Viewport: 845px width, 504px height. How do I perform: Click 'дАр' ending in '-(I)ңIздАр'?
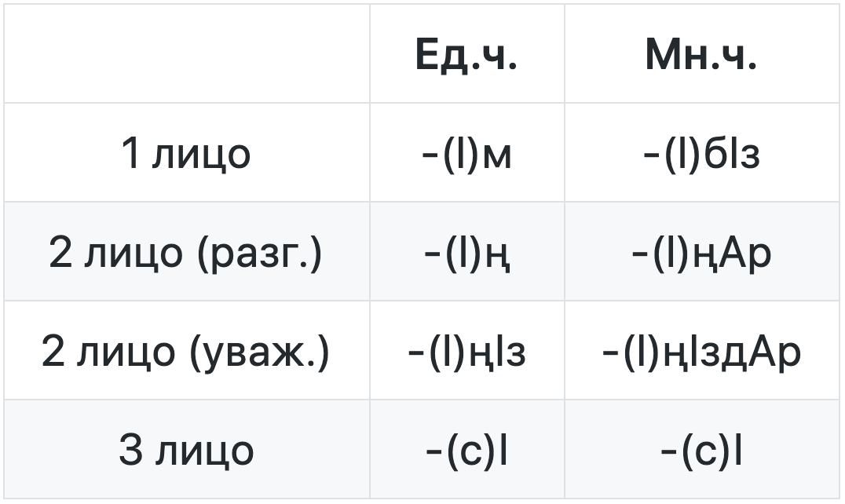[768, 352]
